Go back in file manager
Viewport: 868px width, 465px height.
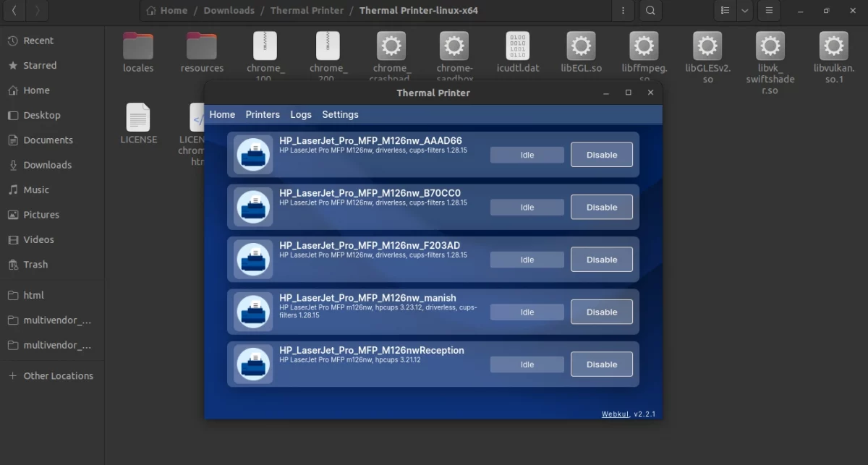pos(16,10)
